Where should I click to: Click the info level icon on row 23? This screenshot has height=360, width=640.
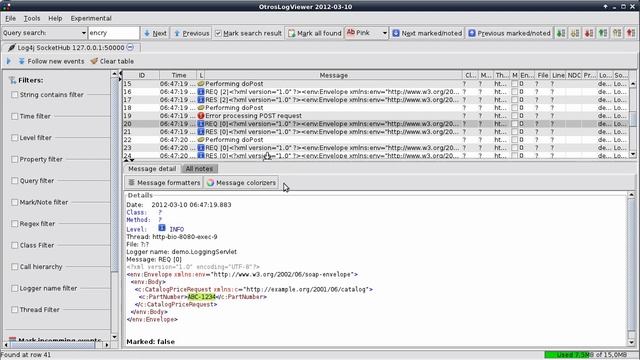(201, 147)
